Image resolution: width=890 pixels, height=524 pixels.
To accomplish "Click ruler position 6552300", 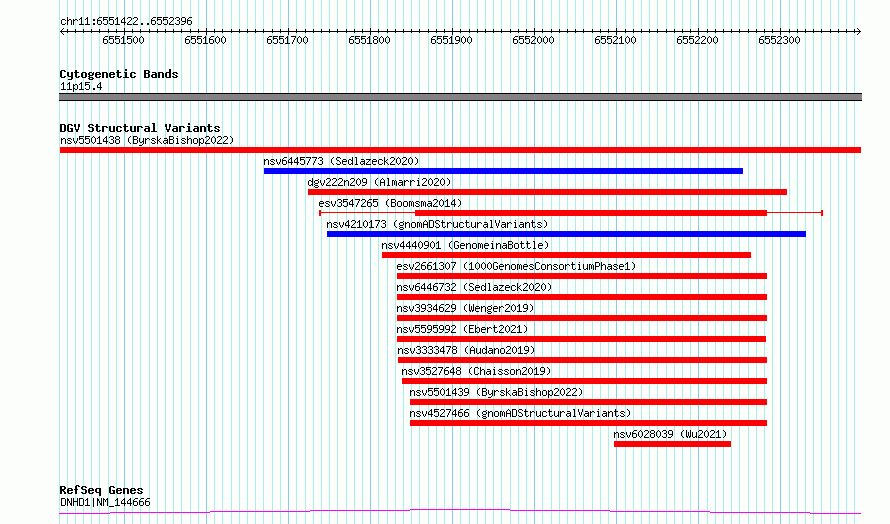I will pos(779,40).
